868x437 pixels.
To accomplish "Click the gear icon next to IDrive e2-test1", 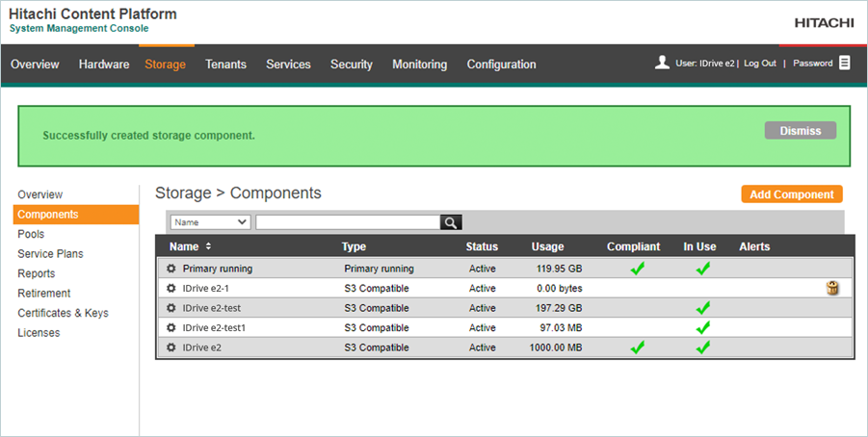I will pyautogui.click(x=171, y=328).
